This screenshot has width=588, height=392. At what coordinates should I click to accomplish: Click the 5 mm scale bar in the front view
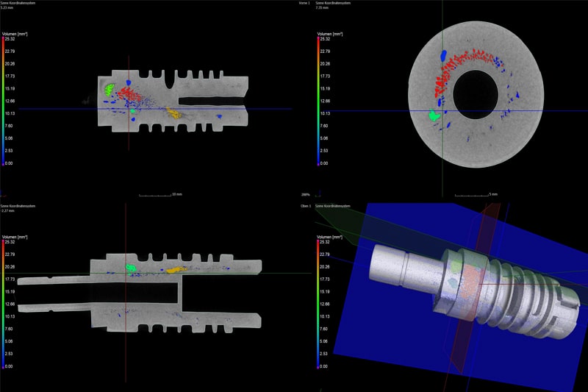tap(476, 195)
